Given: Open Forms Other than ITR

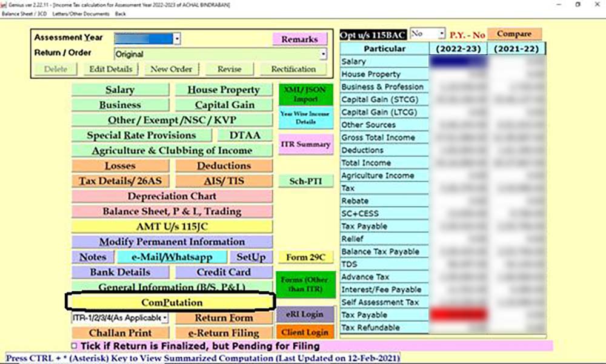Looking at the screenshot, I should click(305, 285).
